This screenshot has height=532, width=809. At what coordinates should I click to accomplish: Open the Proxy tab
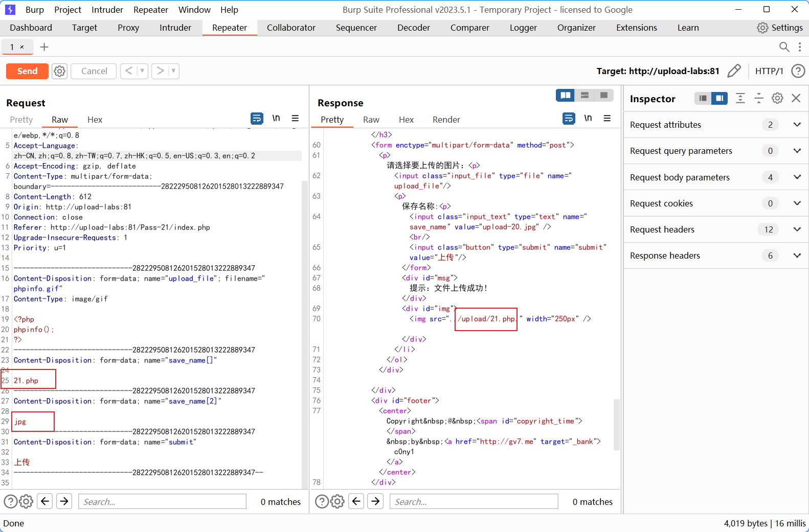click(128, 28)
